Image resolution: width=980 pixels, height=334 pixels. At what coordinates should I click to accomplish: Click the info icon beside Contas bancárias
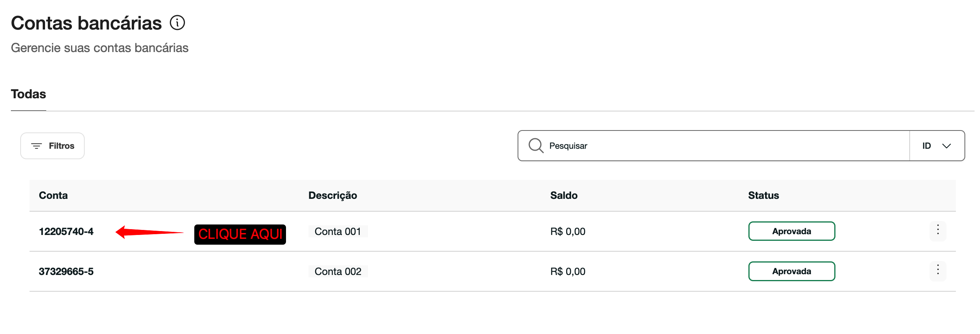pos(177,23)
